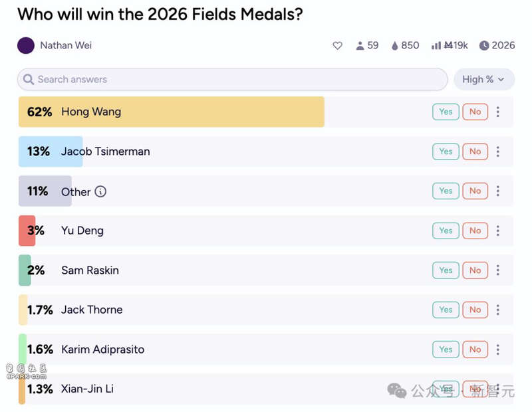
Task: Click the traders count person icon
Action: point(360,46)
